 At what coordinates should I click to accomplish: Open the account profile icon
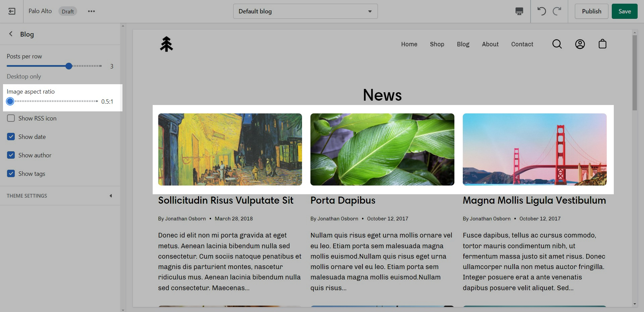tap(580, 44)
